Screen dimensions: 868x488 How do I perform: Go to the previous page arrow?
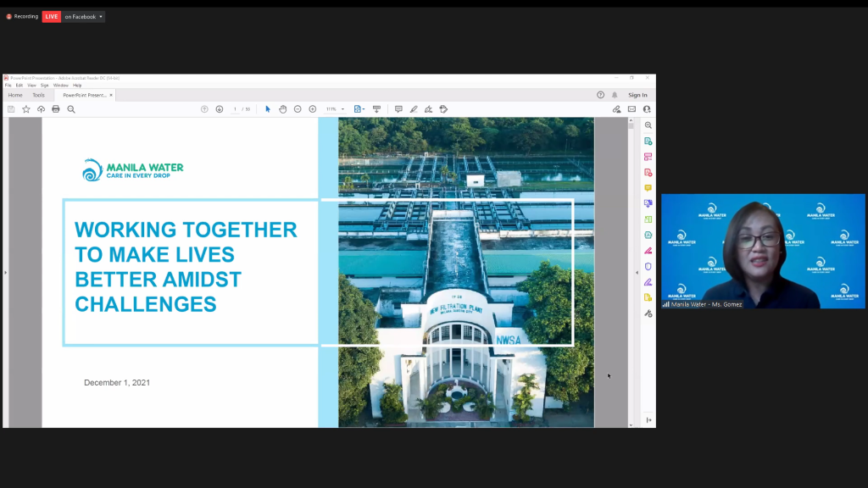click(x=204, y=109)
